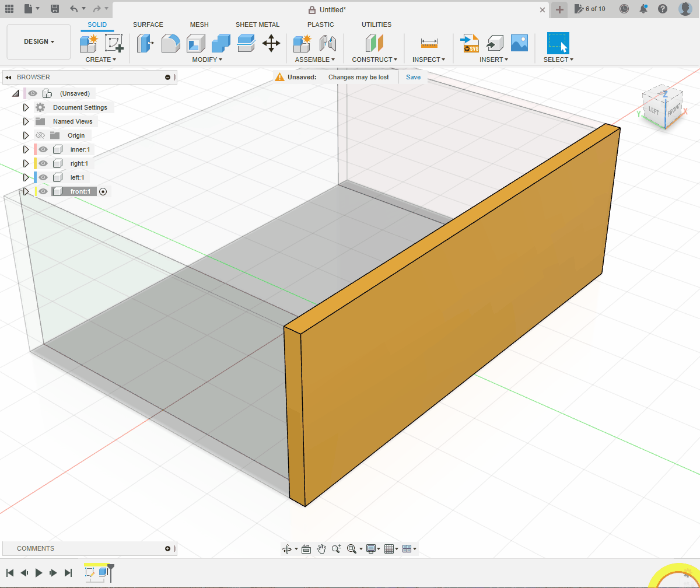Select the Offset Plane construct icon

(x=374, y=43)
